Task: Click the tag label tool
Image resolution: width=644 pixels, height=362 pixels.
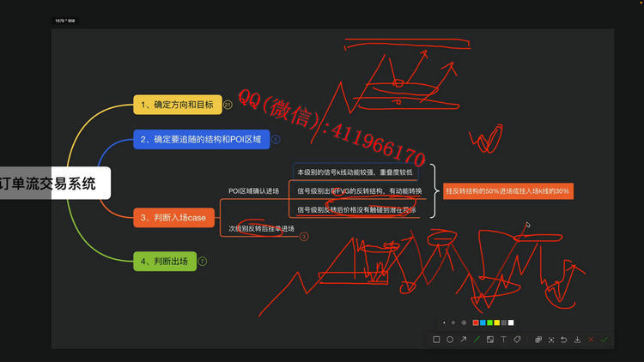Action: tap(518, 340)
